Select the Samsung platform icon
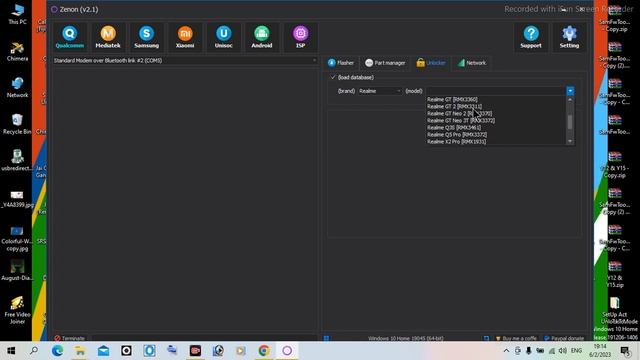Viewport: 640px width, 360px height. [147, 37]
